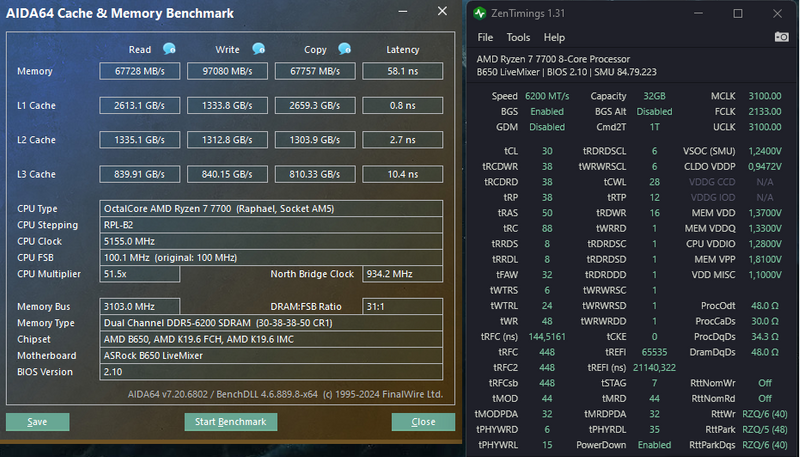Take a screenshot with ZenTimings camera icon
The width and height of the screenshot is (800, 457).
(781, 37)
